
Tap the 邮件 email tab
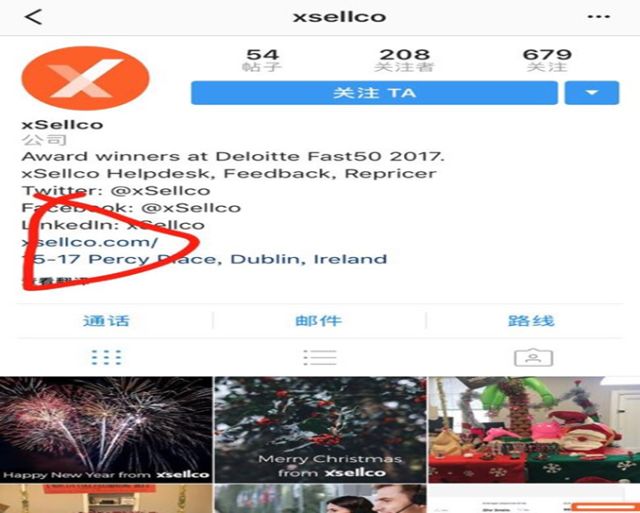pos(319,321)
